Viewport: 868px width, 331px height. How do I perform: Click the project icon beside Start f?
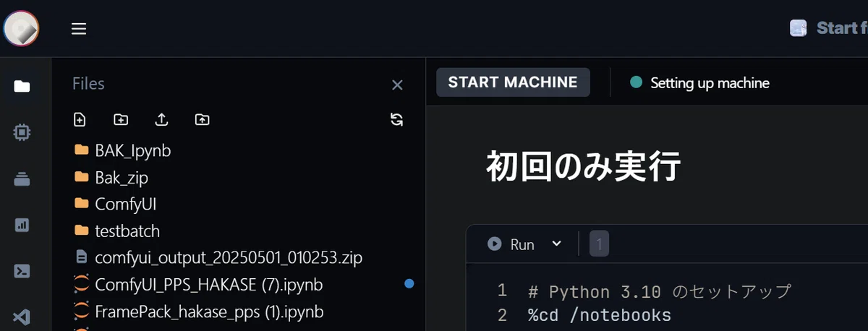coord(799,28)
